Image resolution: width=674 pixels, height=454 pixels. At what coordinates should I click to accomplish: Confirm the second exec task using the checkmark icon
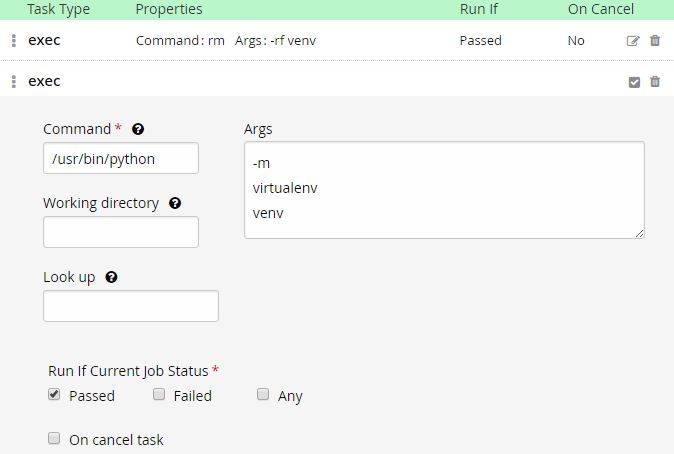(x=634, y=82)
